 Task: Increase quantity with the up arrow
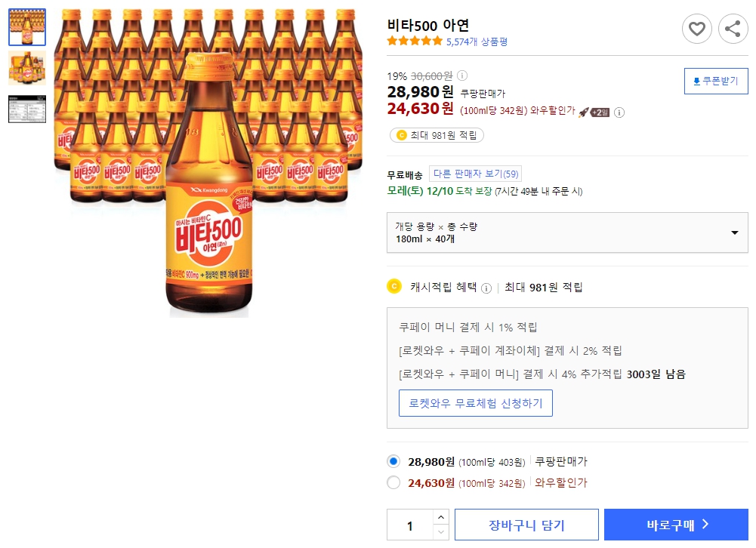coord(440,519)
